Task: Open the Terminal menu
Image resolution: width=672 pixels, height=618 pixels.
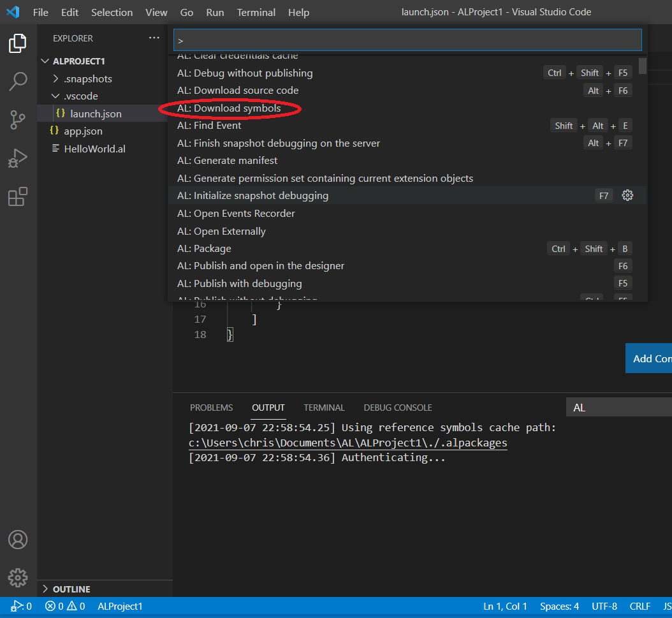Action: [256, 12]
